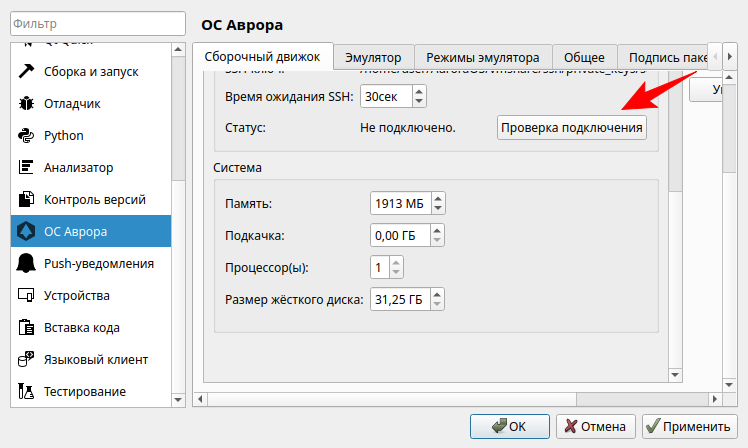Increase the Память value
The width and height of the screenshot is (748, 448).
438,198
